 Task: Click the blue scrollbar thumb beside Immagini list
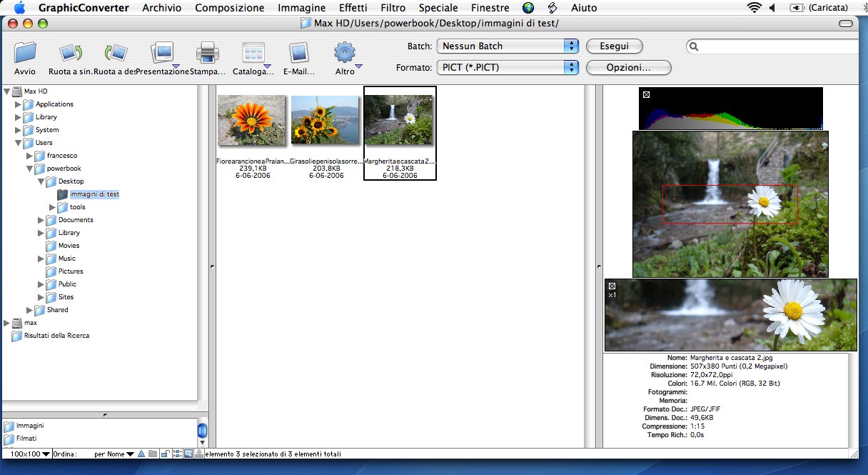[203, 431]
